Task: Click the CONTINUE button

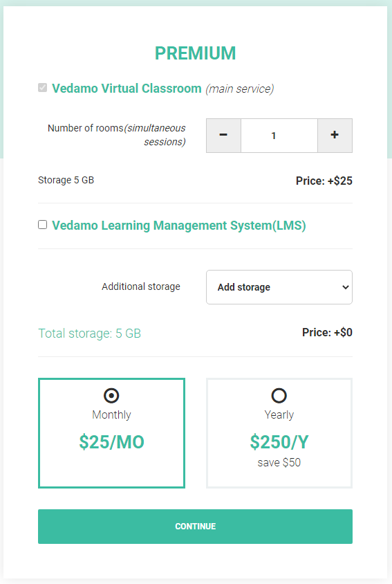Action: pyautogui.click(x=195, y=527)
